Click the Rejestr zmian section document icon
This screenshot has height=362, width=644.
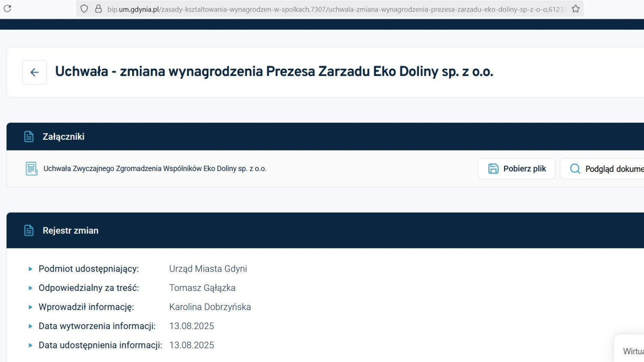click(29, 230)
